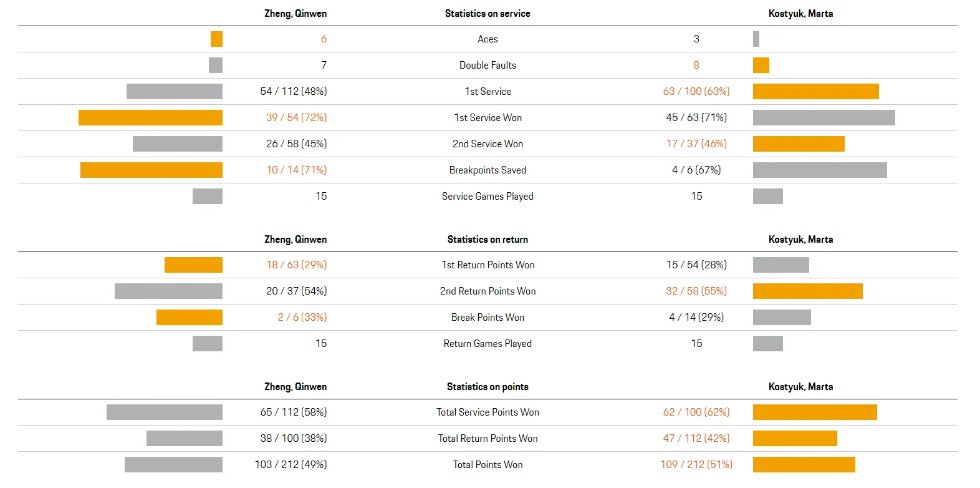The width and height of the screenshot is (980, 488).
Task: Click the "Statistics on return" heading
Action: point(488,239)
